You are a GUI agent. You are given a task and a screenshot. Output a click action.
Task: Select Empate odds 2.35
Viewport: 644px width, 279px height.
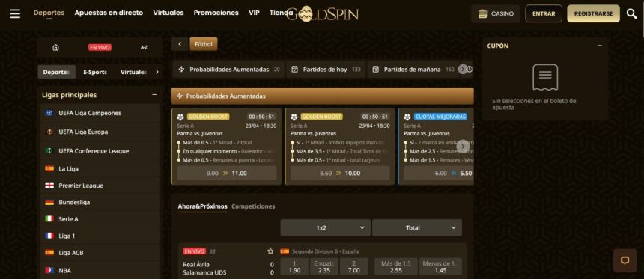(x=324, y=267)
